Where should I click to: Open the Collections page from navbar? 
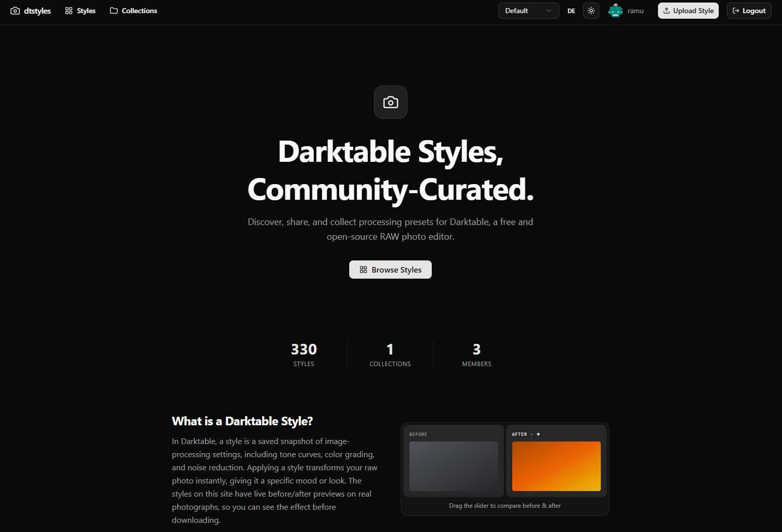point(134,11)
